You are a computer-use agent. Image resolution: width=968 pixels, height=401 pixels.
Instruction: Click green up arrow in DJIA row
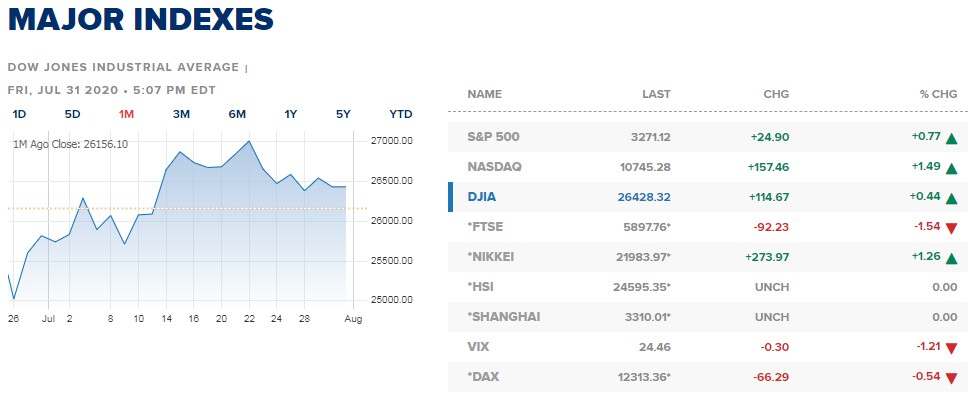951,197
